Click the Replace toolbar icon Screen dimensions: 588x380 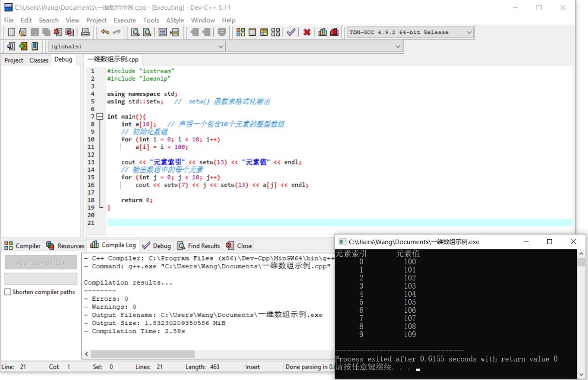[x=147, y=32]
